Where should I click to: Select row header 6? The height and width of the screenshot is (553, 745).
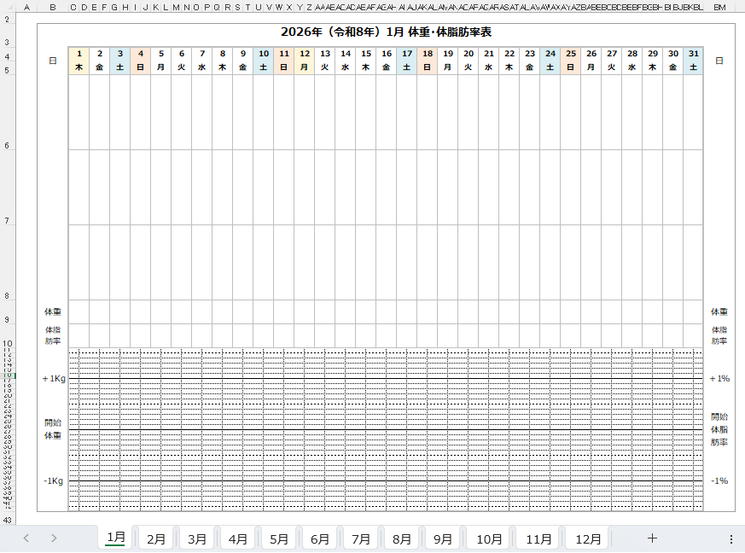[6, 147]
